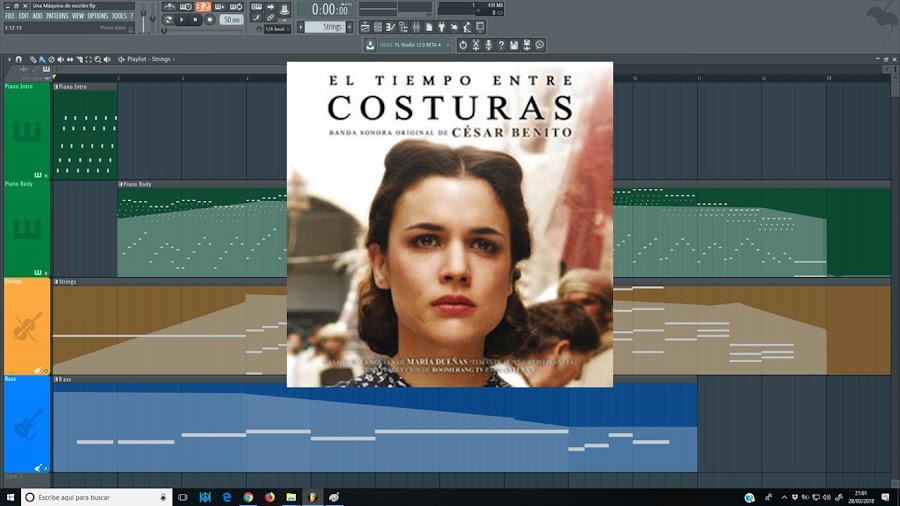The height and width of the screenshot is (506, 900).
Task: Click the stop button in transport
Action: (195, 20)
